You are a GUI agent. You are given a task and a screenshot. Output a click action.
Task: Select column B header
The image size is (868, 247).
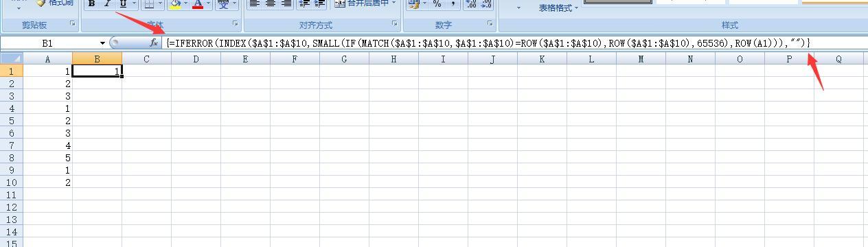pyautogui.click(x=97, y=59)
